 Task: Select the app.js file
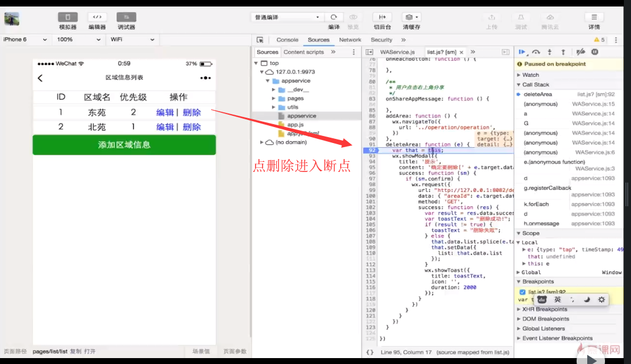(x=295, y=125)
